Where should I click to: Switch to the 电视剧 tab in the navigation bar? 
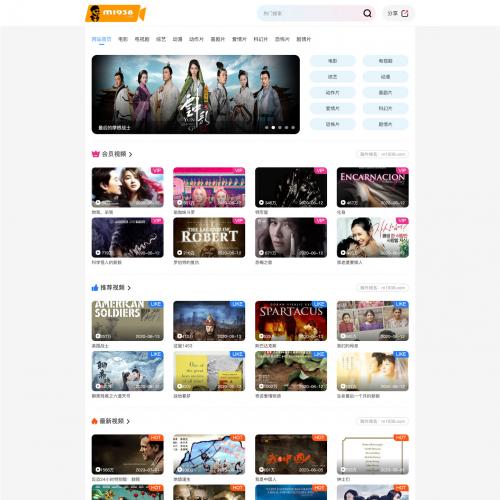point(142,39)
